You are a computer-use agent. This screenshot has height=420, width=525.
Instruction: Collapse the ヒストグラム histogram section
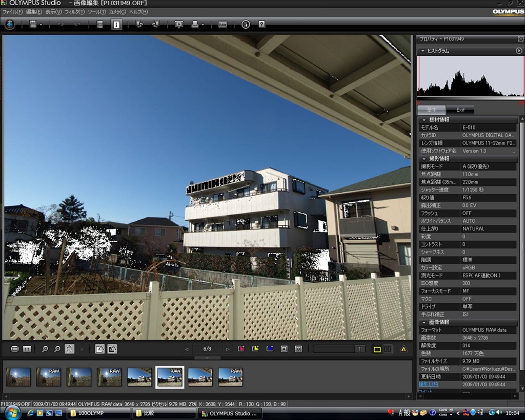point(422,51)
